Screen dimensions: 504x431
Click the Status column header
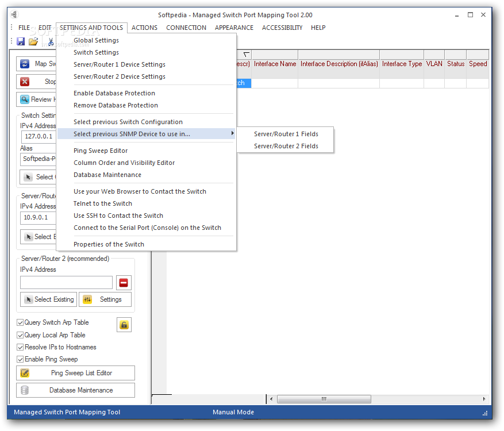click(456, 64)
